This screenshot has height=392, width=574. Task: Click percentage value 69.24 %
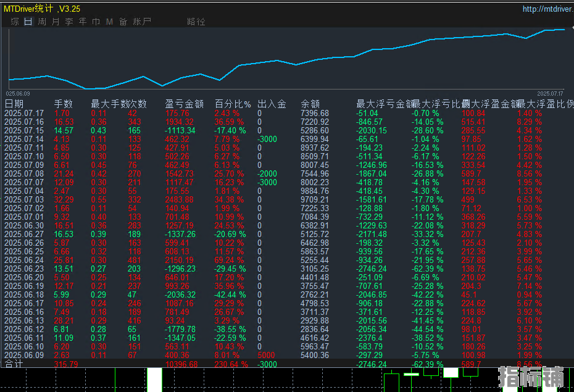coord(229,261)
